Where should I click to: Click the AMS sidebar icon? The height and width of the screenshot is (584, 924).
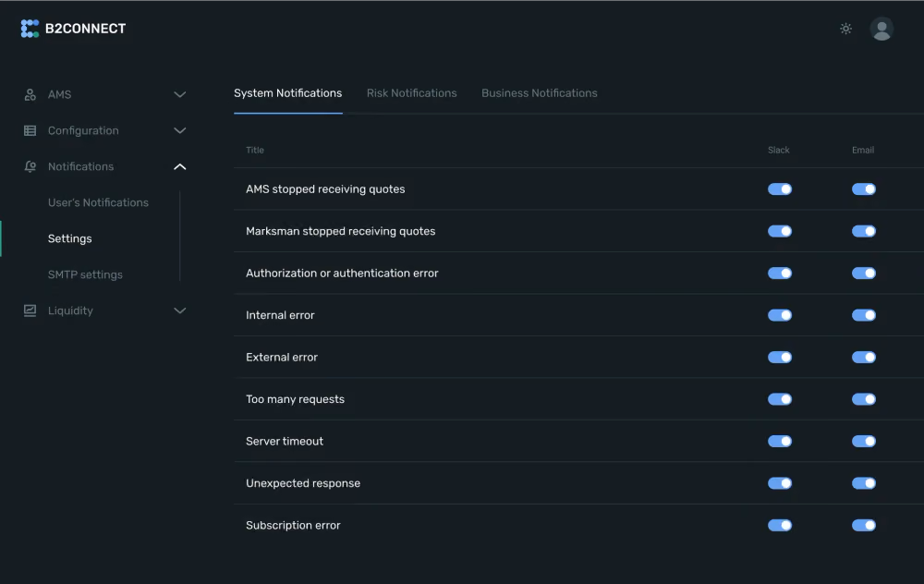click(30, 94)
